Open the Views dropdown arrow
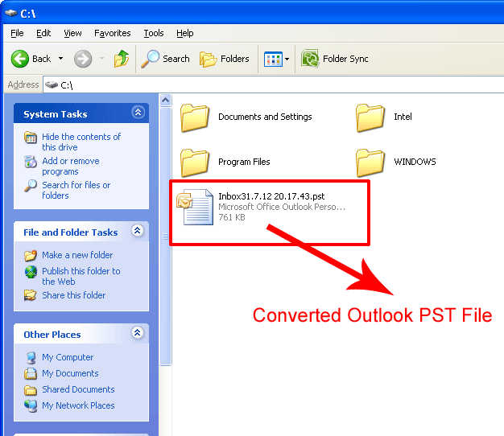Image resolution: width=504 pixels, height=436 pixels. click(x=287, y=59)
